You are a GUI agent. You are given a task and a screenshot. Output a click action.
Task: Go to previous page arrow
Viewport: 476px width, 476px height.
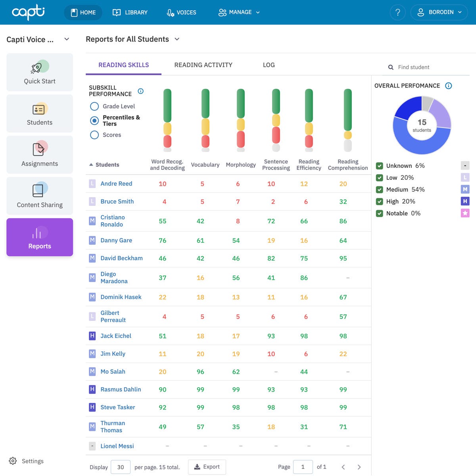pyautogui.click(x=343, y=467)
